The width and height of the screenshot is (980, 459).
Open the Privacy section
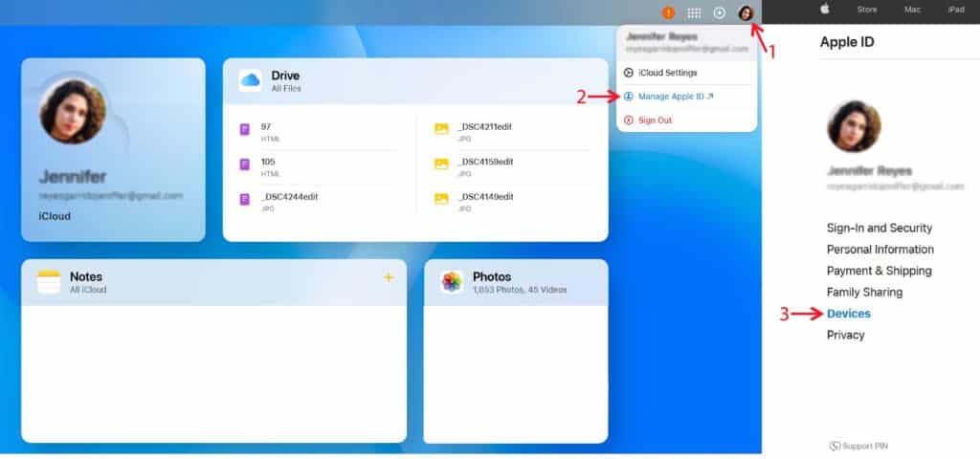click(846, 335)
